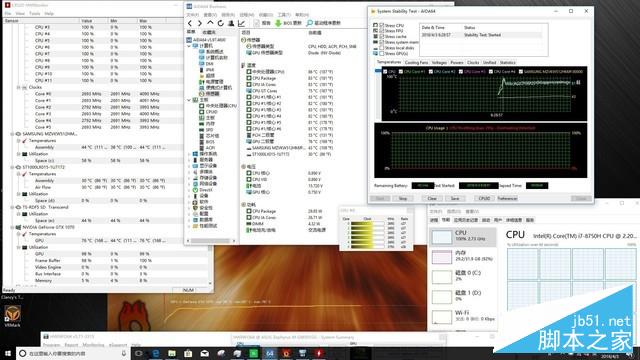Collapse TS-RDF5 SD Transcend node in HWMonitor
This screenshot has height=360, width=640.
[12, 207]
